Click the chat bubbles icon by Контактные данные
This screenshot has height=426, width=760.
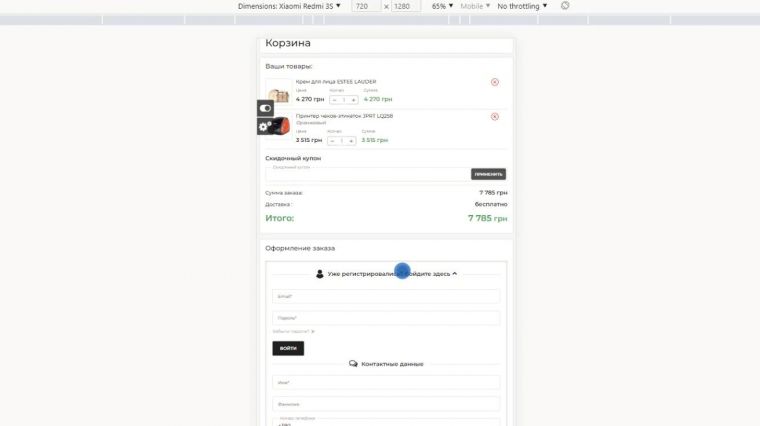click(353, 364)
